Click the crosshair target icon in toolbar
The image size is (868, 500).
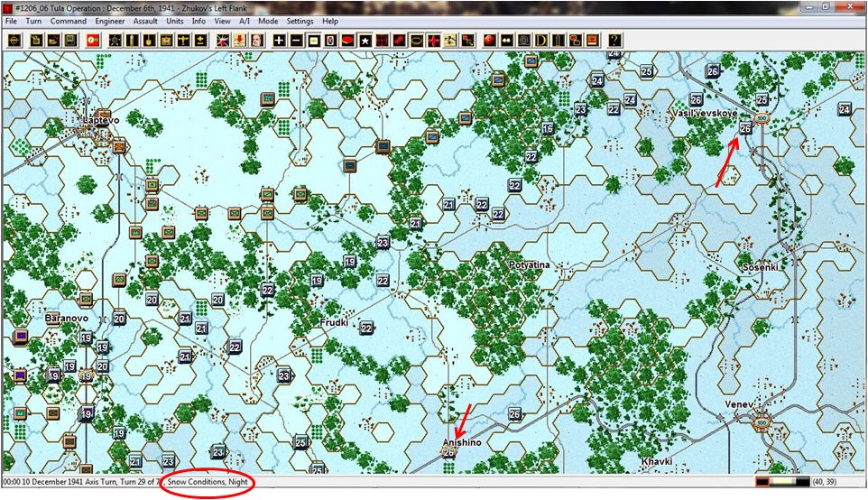tap(14, 41)
